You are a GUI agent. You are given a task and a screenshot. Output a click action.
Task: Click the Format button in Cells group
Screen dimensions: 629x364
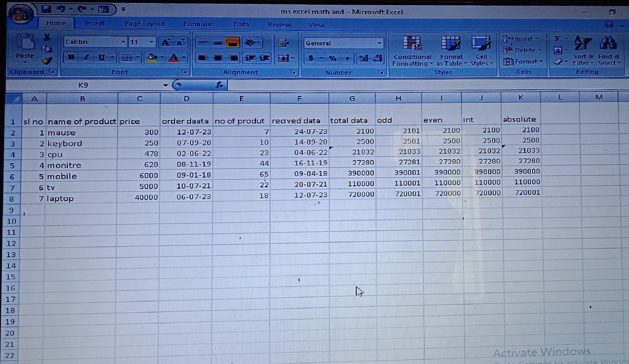(x=523, y=62)
